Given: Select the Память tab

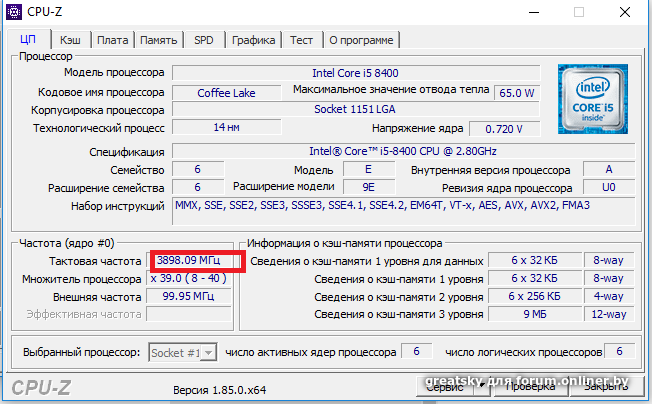Looking at the screenshot, I should [159, 40].
